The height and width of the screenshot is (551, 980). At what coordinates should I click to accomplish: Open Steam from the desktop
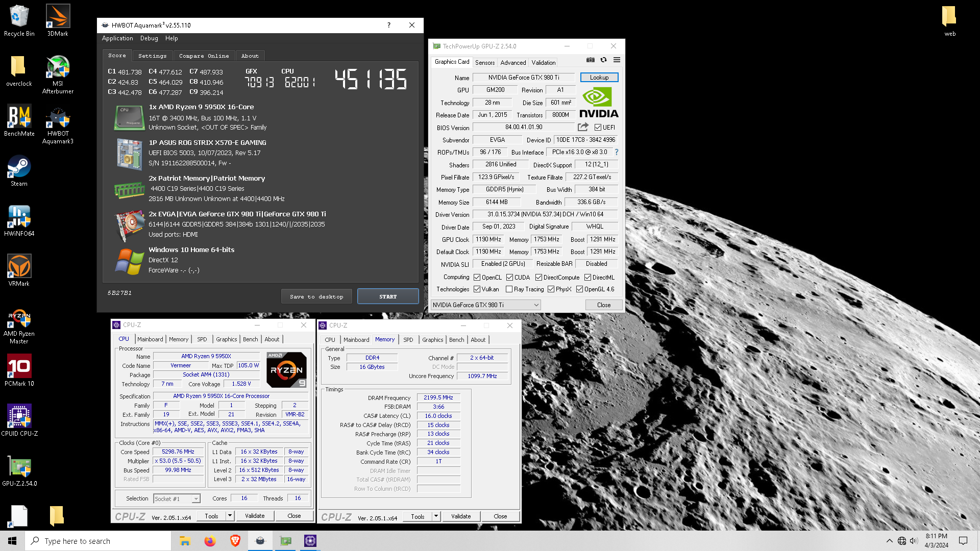pyautogui.click(x=19, y=171)
